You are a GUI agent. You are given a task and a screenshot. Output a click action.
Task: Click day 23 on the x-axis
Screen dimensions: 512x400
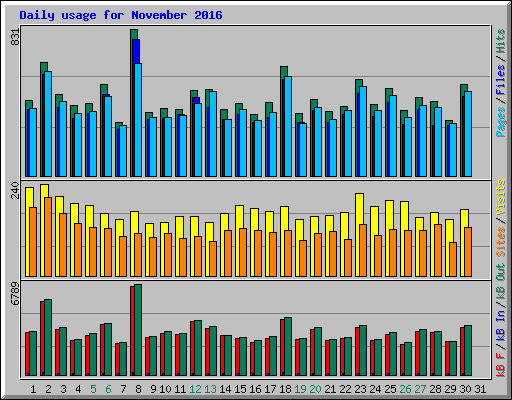pos(360,389)
